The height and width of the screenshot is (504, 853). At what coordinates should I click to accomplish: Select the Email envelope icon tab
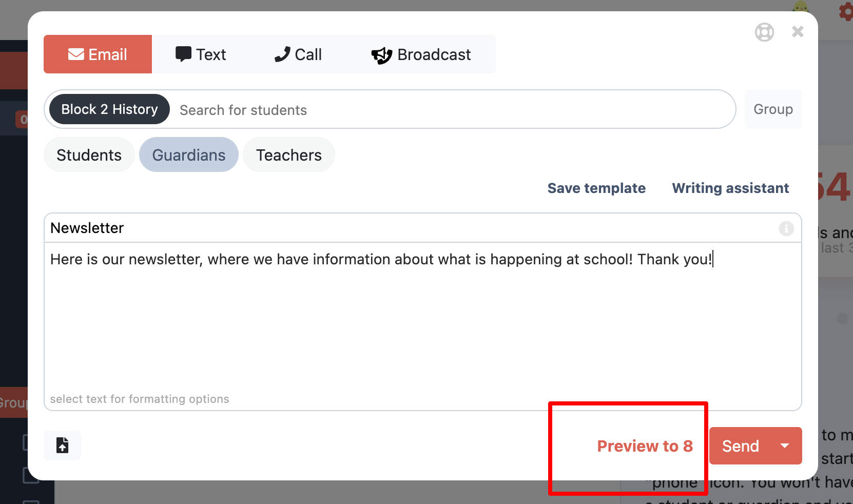point(75,54)
